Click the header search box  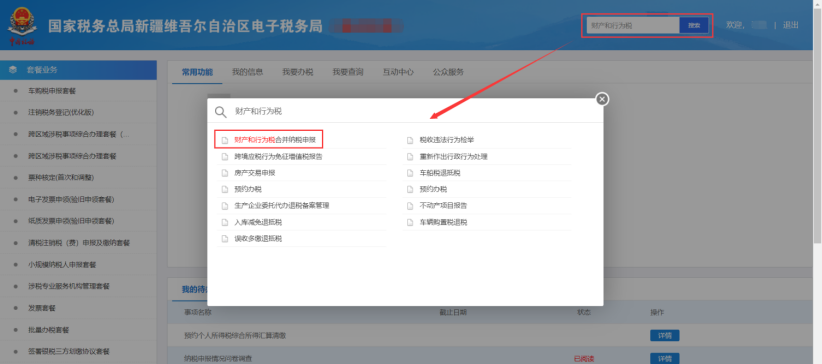633,25
